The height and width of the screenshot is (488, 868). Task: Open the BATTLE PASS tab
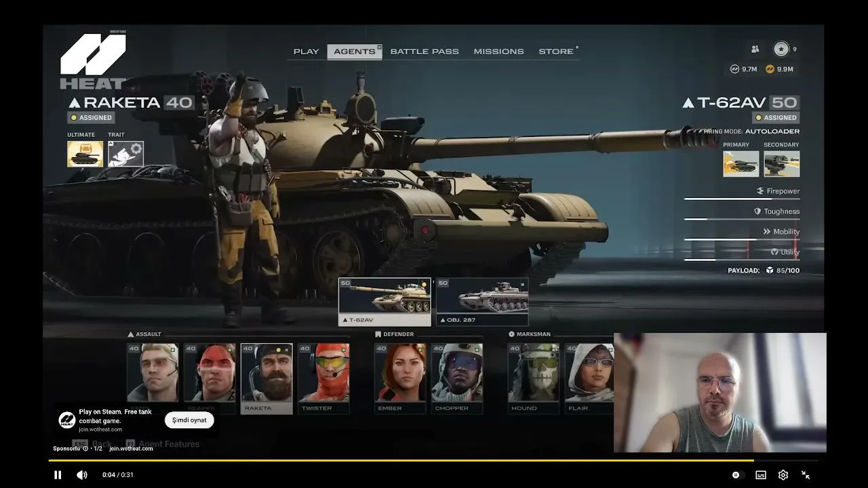click(425, 52)
